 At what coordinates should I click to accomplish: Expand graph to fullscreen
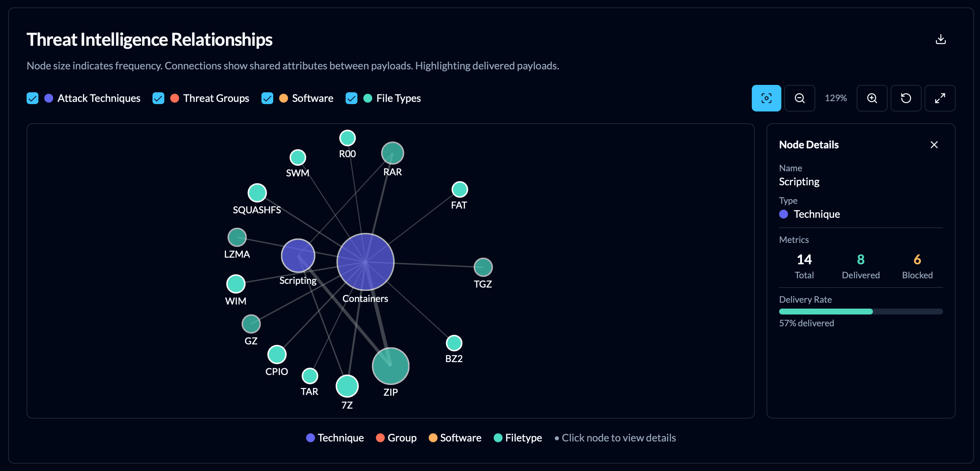tap(940, 98)
